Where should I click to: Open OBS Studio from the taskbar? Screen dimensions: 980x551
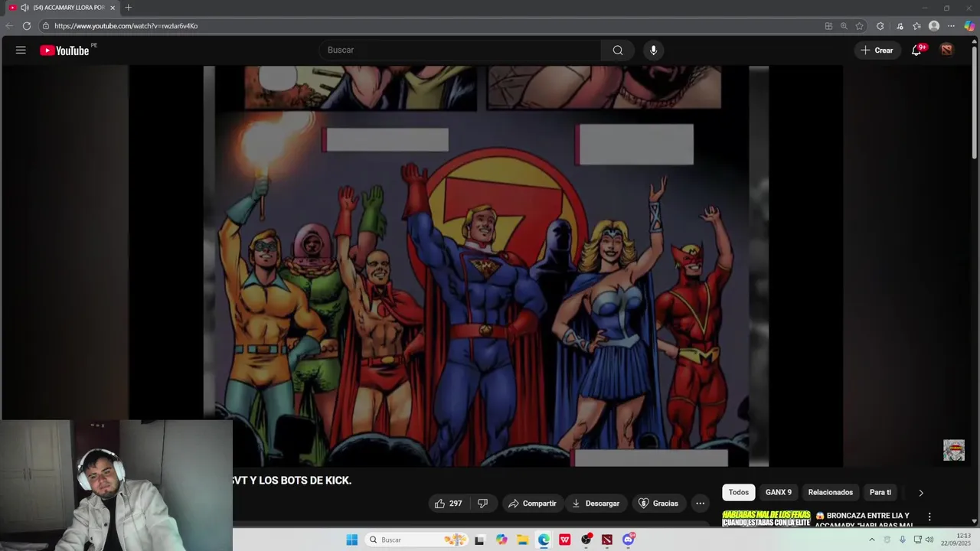586,540
